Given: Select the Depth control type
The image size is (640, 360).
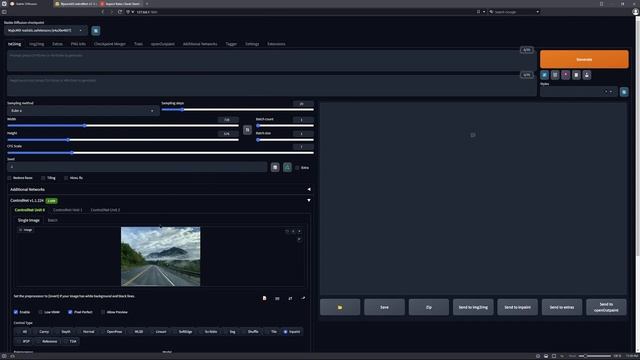Looking at the screenshot, I should click(x=63, y=332).
